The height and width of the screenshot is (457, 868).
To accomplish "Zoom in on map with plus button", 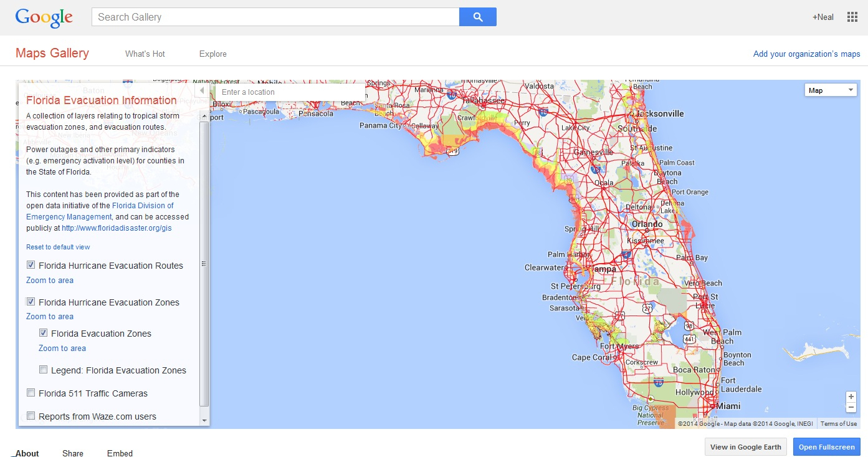I will [x=851, y=397].
